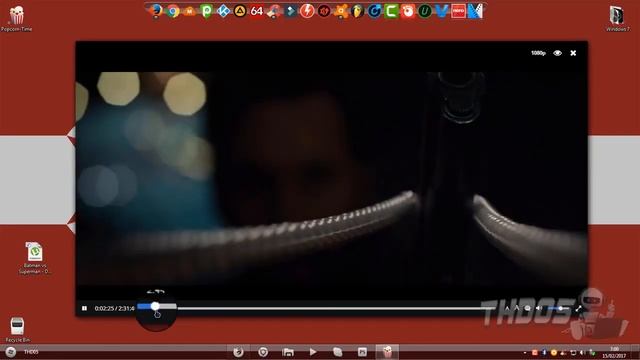The width and height of the screenshot is (640, 360).
Task: Open the subtitles speech-bubble option
Action: tap(527, 308)
